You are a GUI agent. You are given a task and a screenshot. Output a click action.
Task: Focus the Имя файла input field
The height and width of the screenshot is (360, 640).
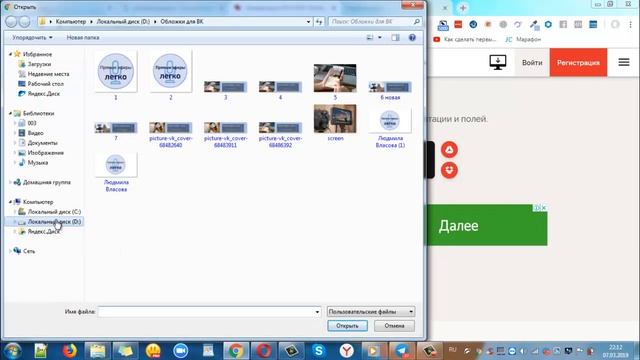pos(206,311)
